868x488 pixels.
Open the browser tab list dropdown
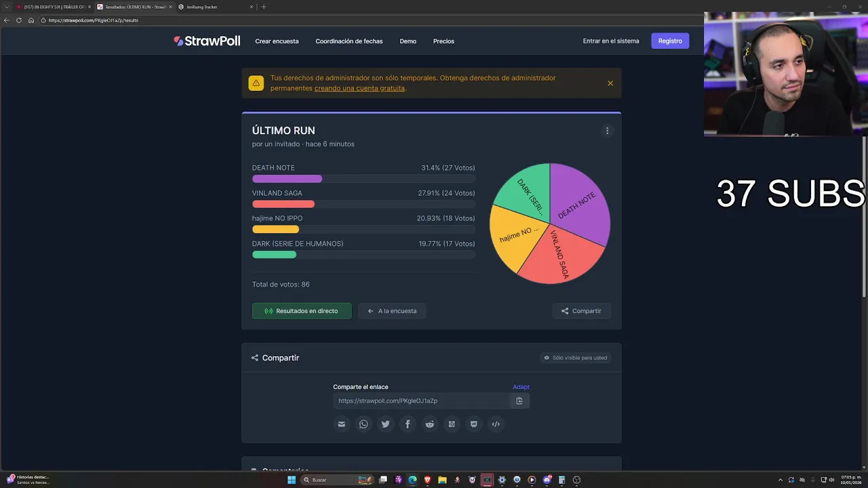click(x=5, y=7)
